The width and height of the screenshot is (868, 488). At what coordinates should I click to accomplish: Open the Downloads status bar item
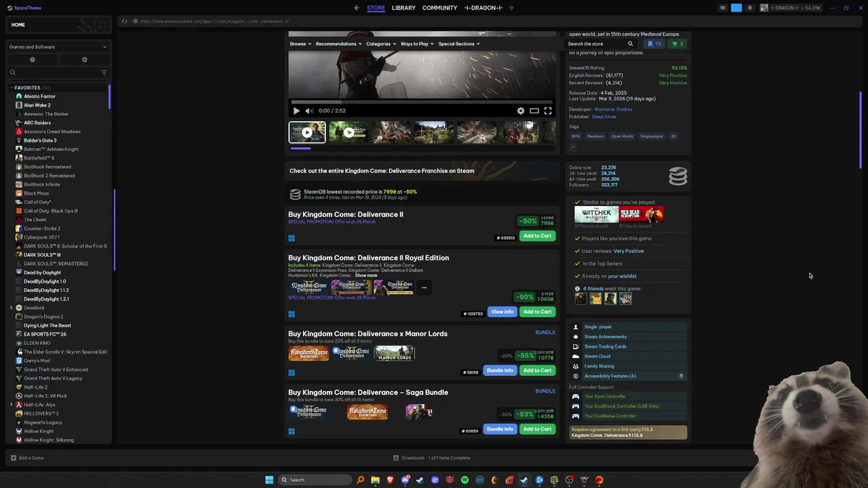tap(432, 458)
